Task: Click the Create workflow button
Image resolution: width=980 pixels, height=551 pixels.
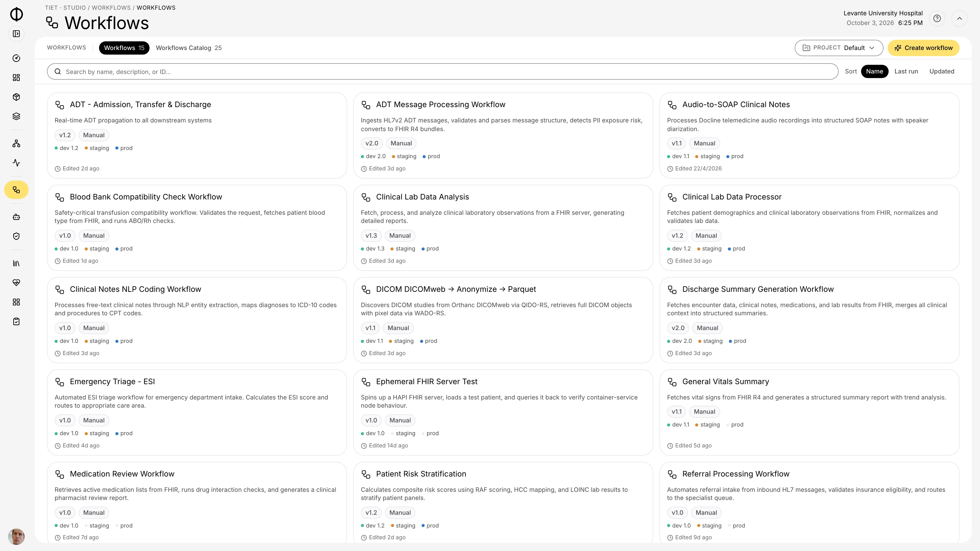Action: tap(923, 48)
